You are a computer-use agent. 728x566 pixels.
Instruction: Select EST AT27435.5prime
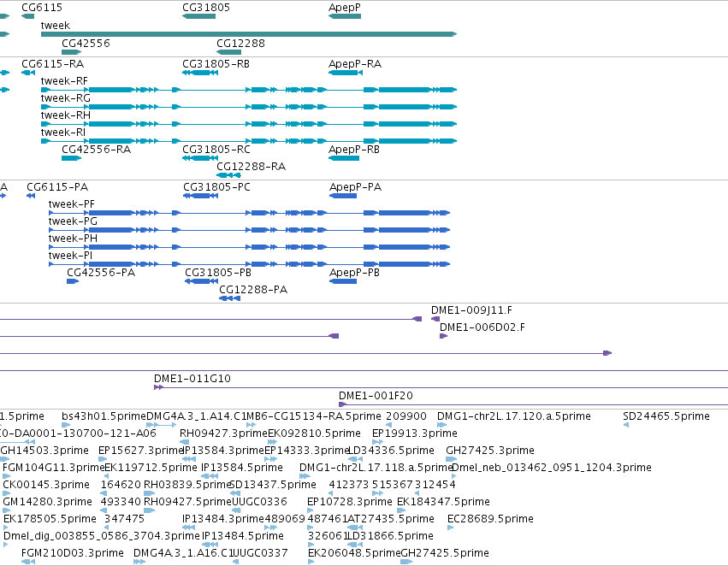click(x=355, y=528)
